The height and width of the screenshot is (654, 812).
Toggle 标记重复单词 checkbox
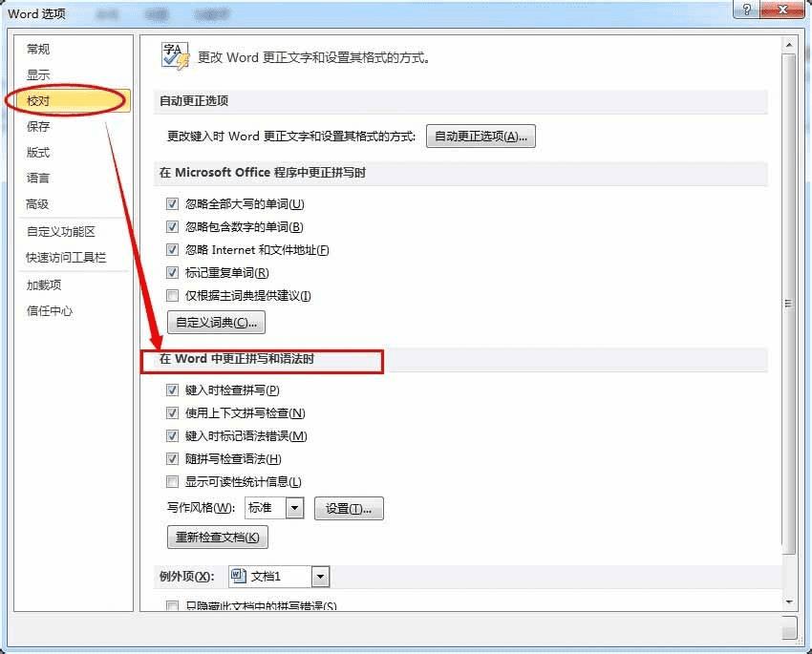pyautogui.click(x=172, y=272)
